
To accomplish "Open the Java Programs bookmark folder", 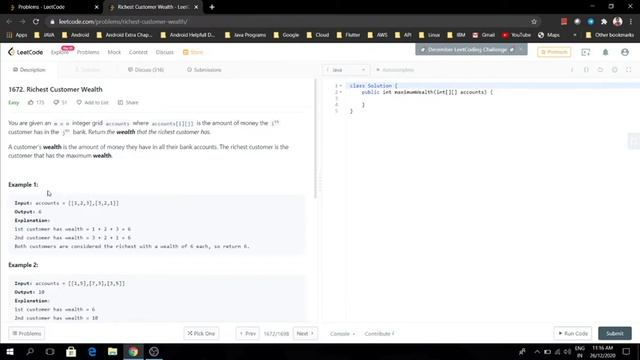I will [x=245, y=35].
